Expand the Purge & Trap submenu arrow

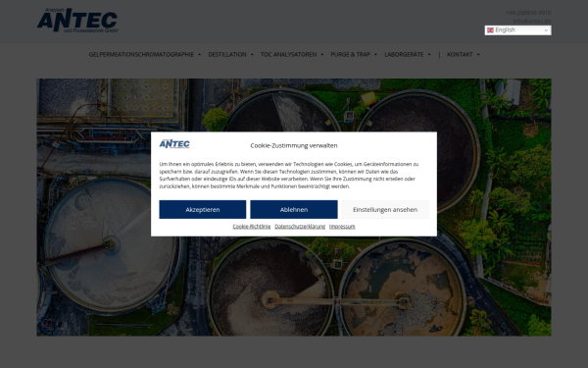375,55
